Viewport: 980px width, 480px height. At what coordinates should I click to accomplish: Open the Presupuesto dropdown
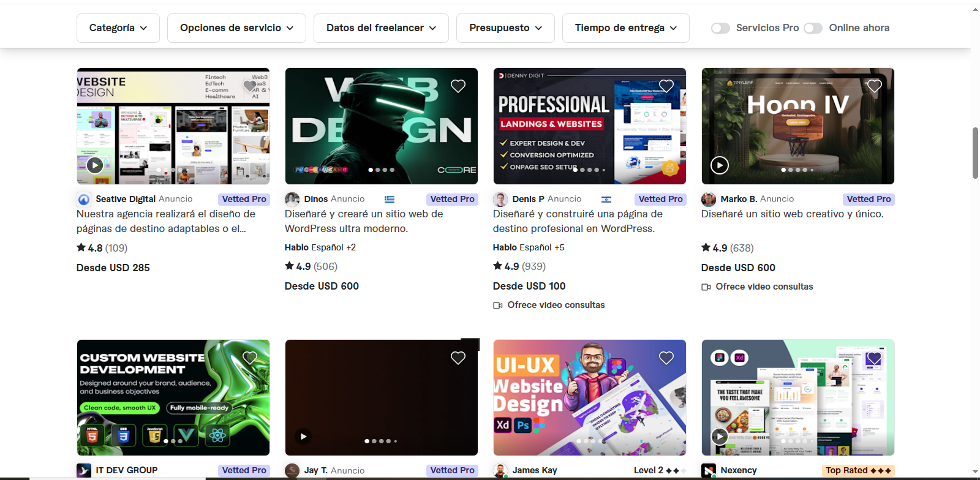[x=505, y=28]
